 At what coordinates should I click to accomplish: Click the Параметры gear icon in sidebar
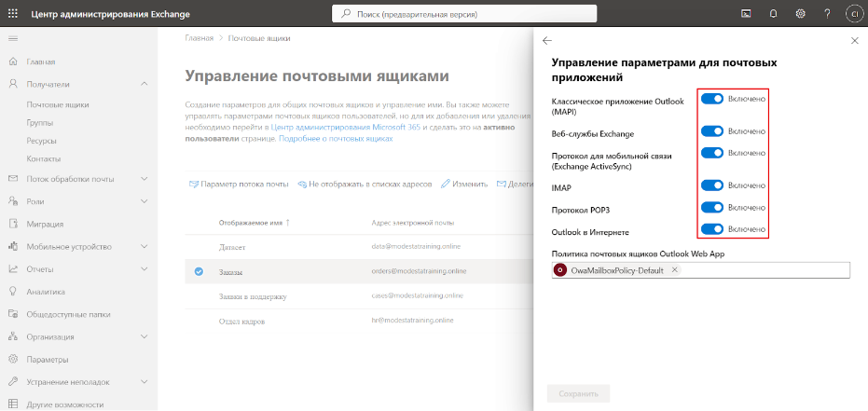click(x=13, y=359)
